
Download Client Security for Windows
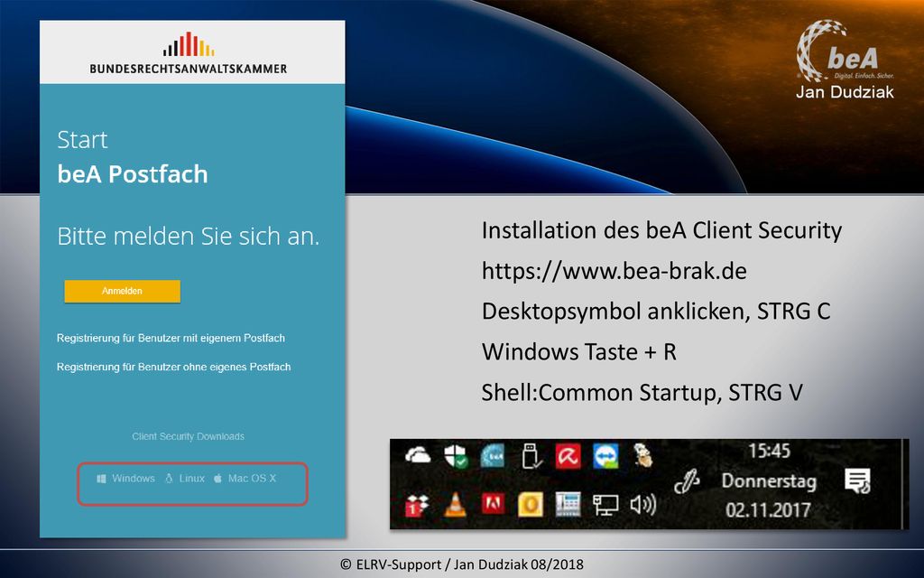tap(126, 479)
